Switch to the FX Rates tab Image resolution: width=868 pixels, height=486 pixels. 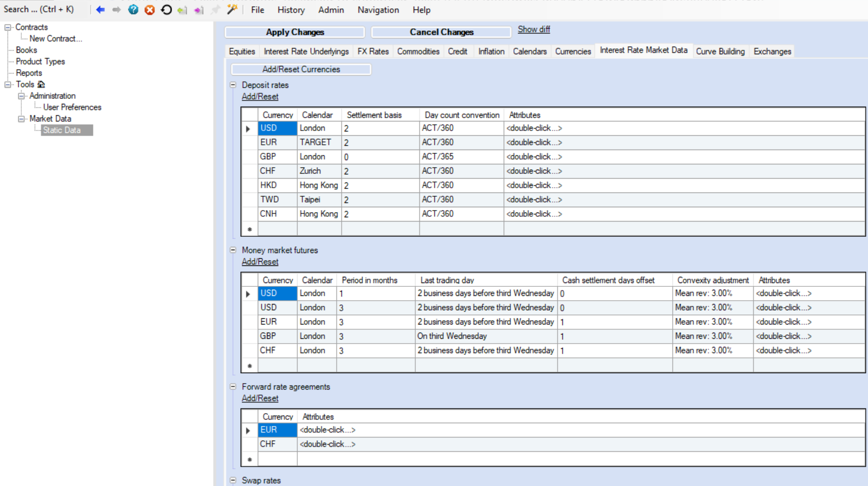pyautogui.click(x=373, y=51)
